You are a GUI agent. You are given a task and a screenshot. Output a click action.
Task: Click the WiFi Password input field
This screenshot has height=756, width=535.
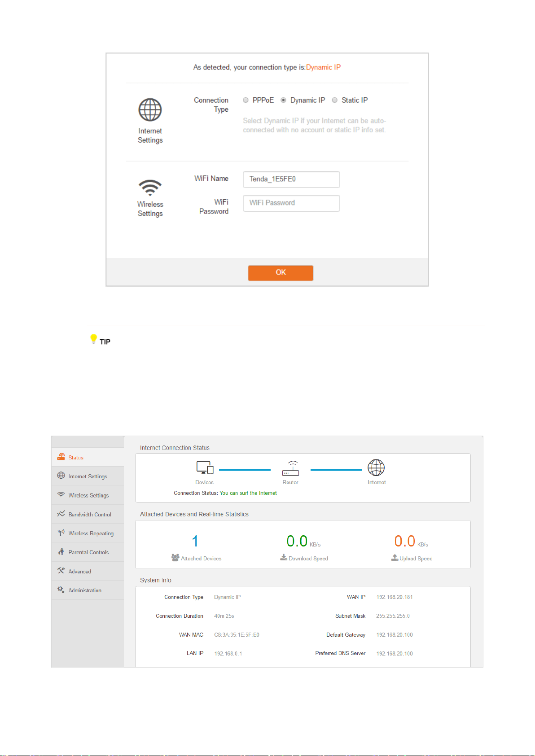pos(291,203)
